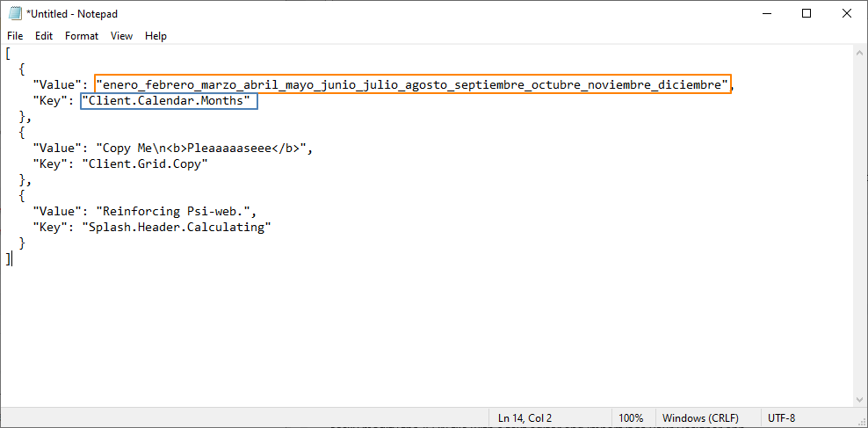Click the "Splash.Header.Calculating" key text
Image resolution: width=868 pixels, height=428 pixels.
176,227
